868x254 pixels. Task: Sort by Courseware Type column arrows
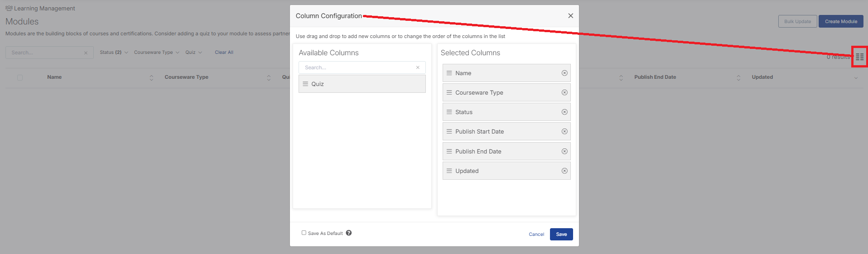[269, 78]
